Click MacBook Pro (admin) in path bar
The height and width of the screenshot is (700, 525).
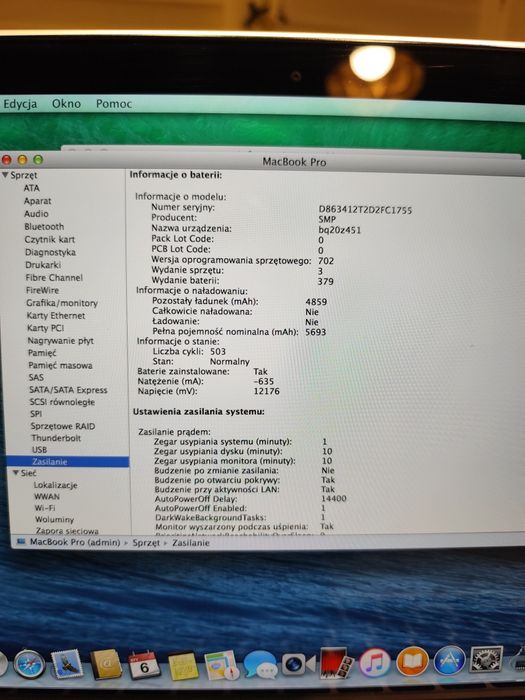[x=75, y=542]
